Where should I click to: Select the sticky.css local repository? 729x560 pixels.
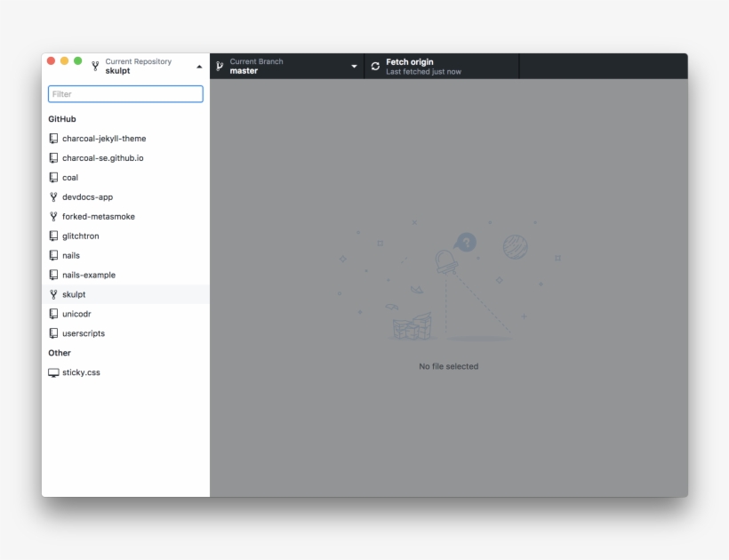point(125,372)
